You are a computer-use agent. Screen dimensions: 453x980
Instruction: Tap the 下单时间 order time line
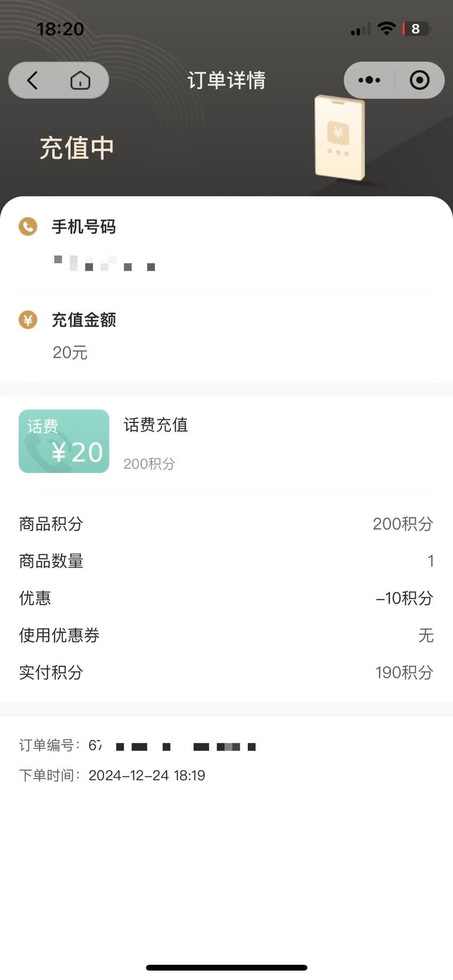(x=112, y=775)
